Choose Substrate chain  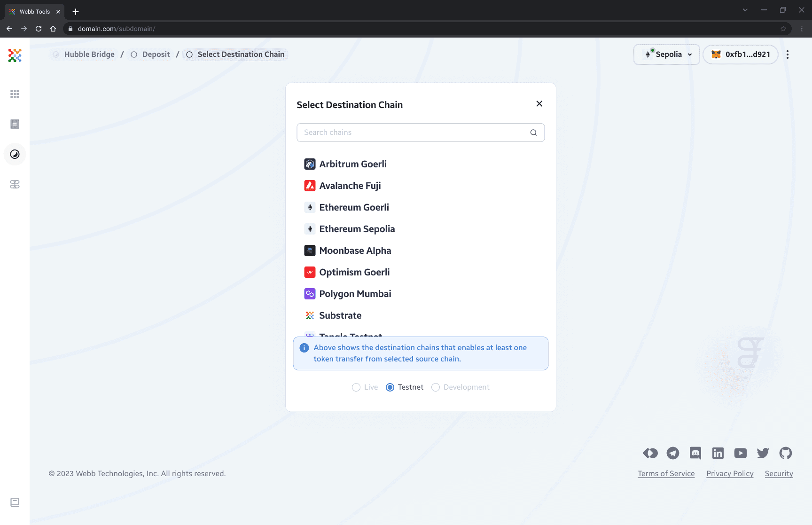pos(421,315)
